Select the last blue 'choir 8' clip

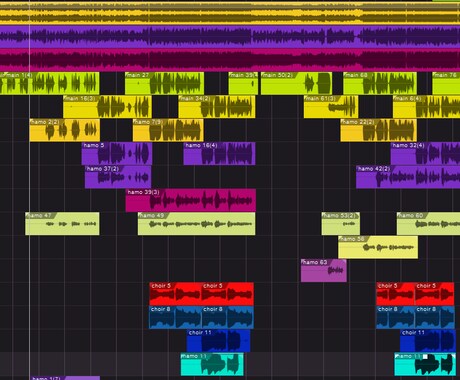[434, 317]
